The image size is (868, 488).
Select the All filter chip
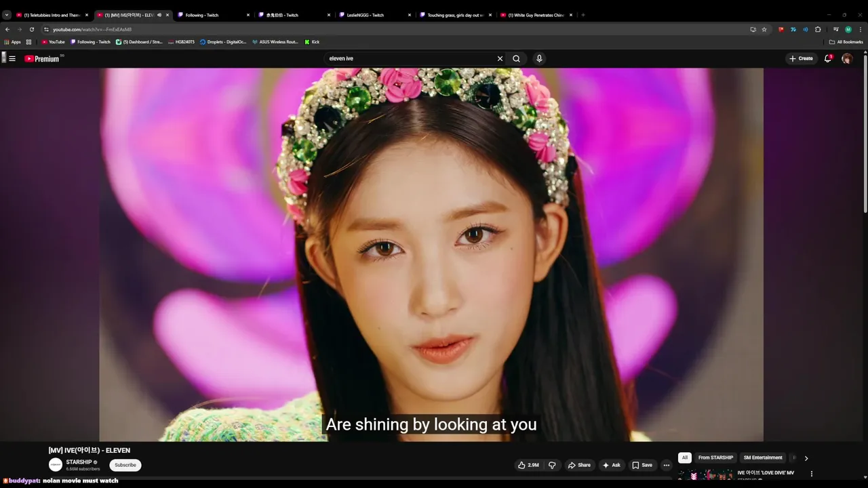[x=685, y=457]
